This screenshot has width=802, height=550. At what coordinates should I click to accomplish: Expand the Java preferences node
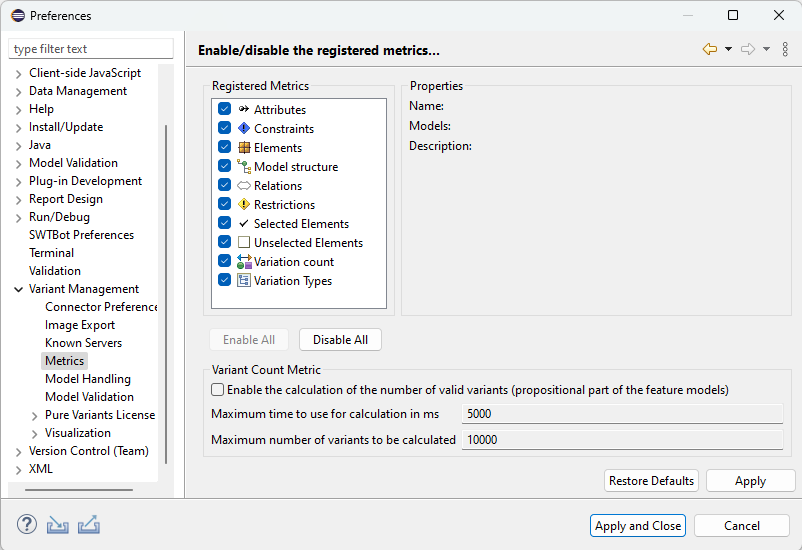[x=19, y=145]
